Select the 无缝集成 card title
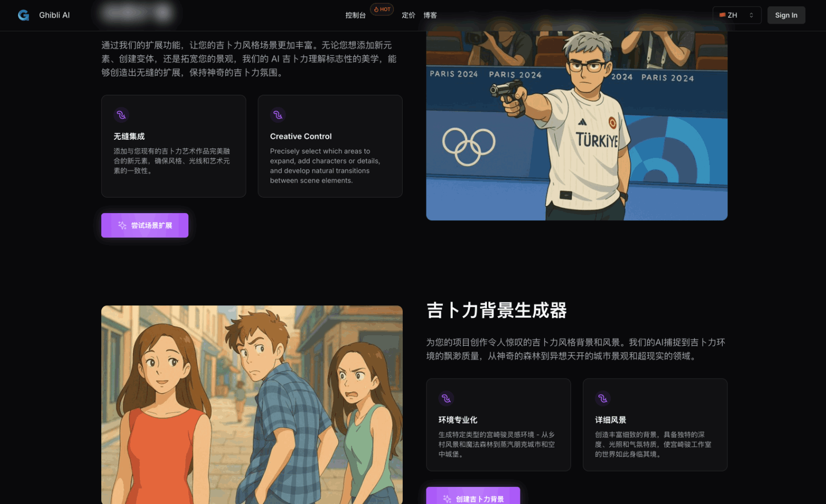Screen dimensions: 826x504 [129, 136]
